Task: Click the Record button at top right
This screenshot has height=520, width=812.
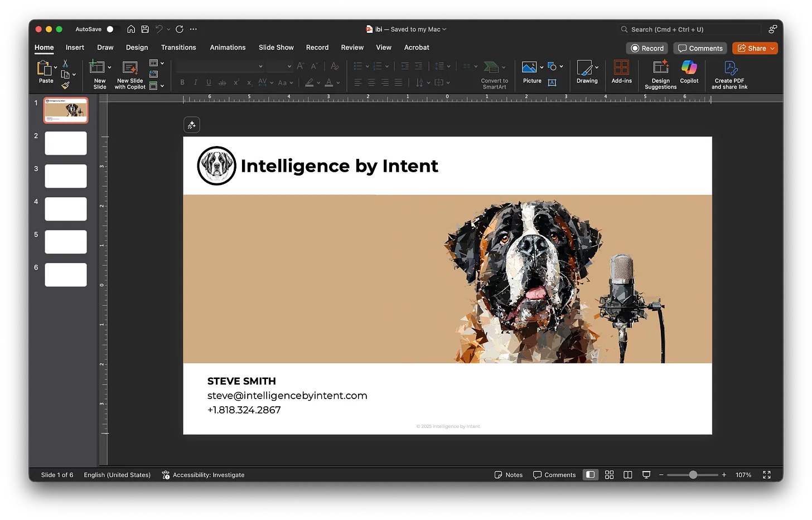Action: coord(647,48)
